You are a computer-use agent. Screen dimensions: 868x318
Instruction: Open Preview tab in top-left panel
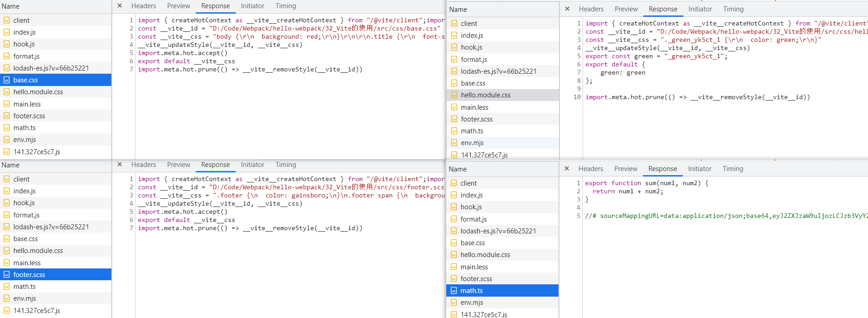[179, 6]
